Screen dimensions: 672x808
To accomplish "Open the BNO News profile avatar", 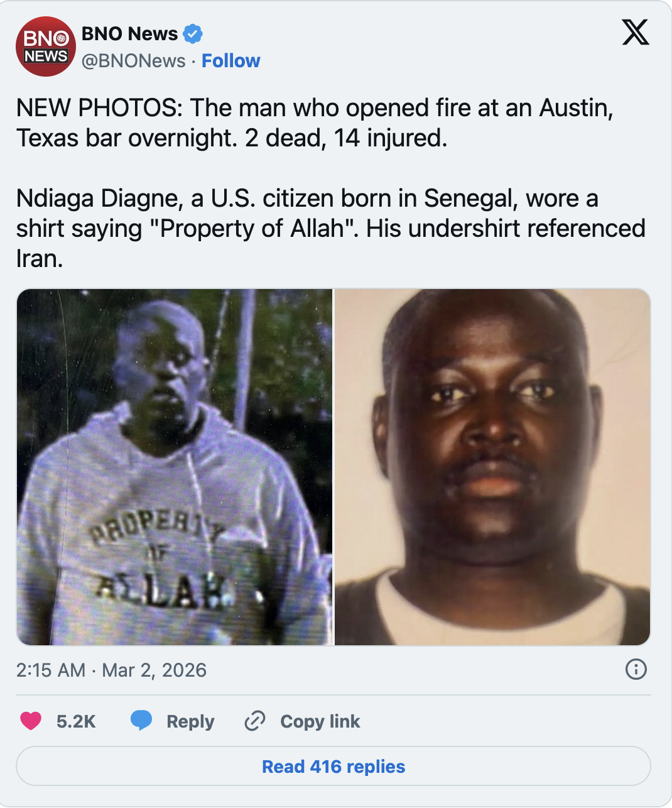I will click(x=46, y=47).
